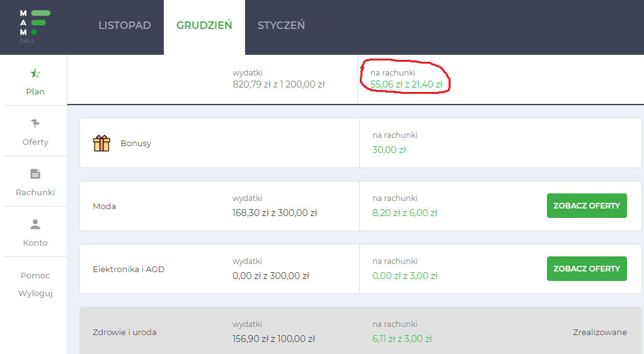Select the Moda category label

pyautogui.click(x=104, y=207)
